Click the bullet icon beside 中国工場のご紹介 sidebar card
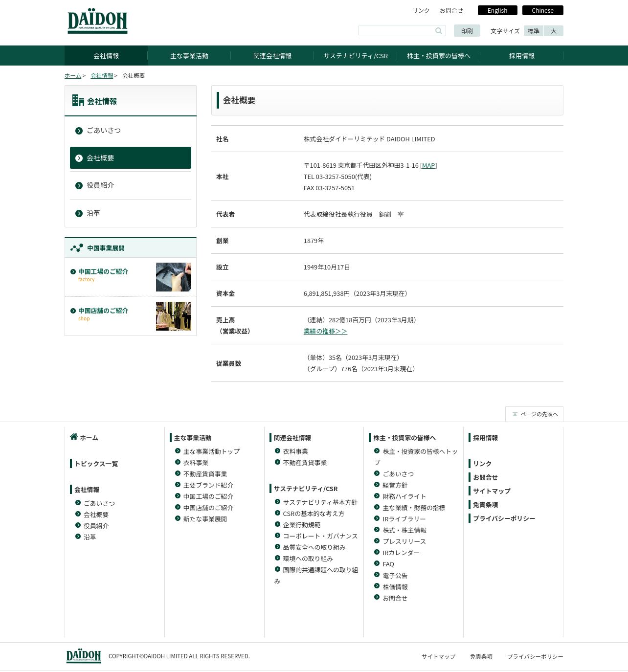 click(x=73, y=271)
